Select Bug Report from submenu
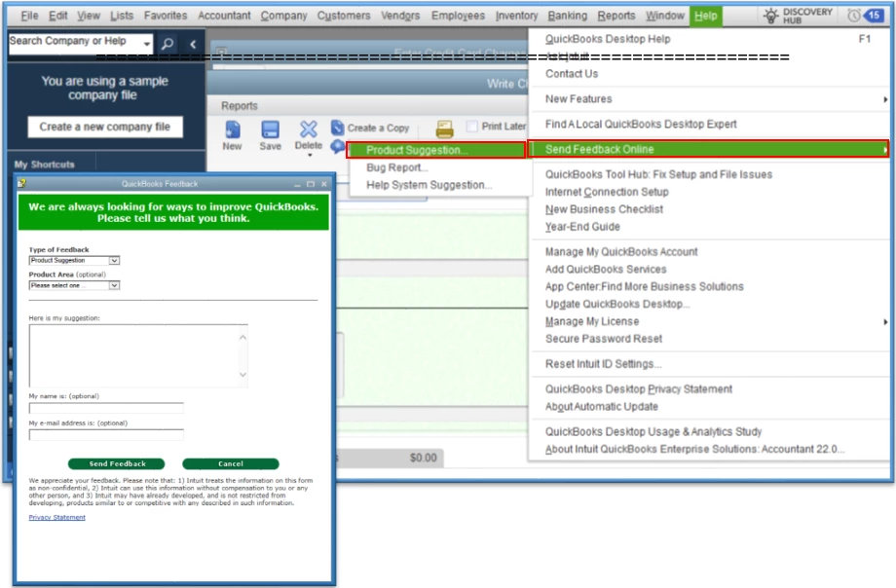Image resolution: width=896 pixels, height=588 pixels. point(397,167)
